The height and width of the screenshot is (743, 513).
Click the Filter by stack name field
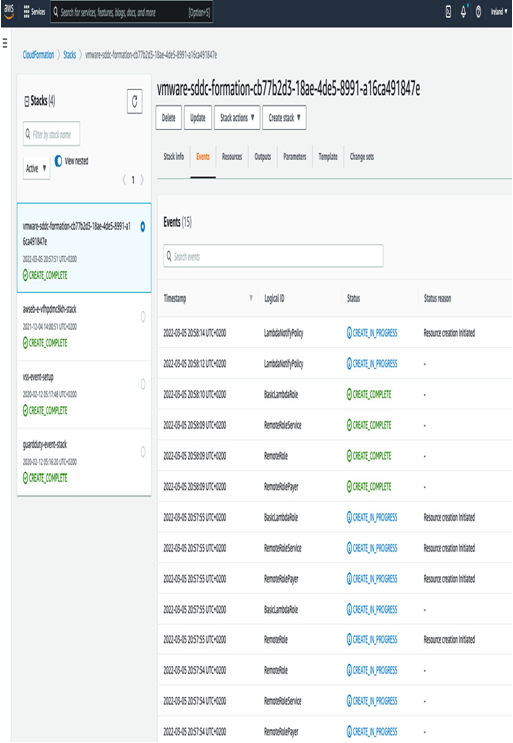click(x=51, y=134)
